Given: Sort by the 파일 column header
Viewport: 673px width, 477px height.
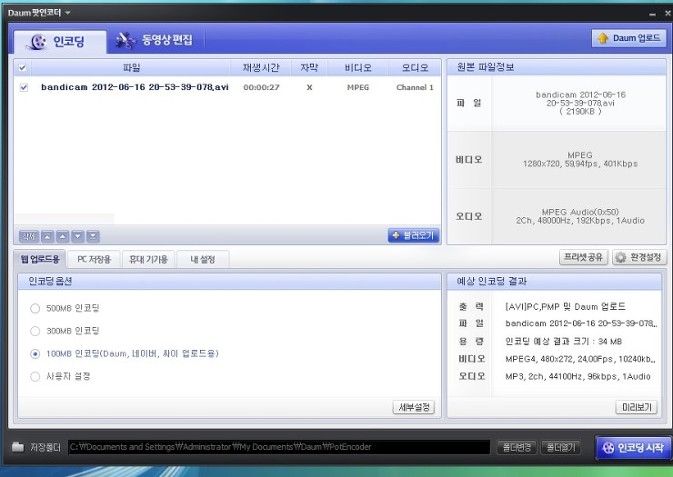Looking at the screenshot, I should point(131,67).
